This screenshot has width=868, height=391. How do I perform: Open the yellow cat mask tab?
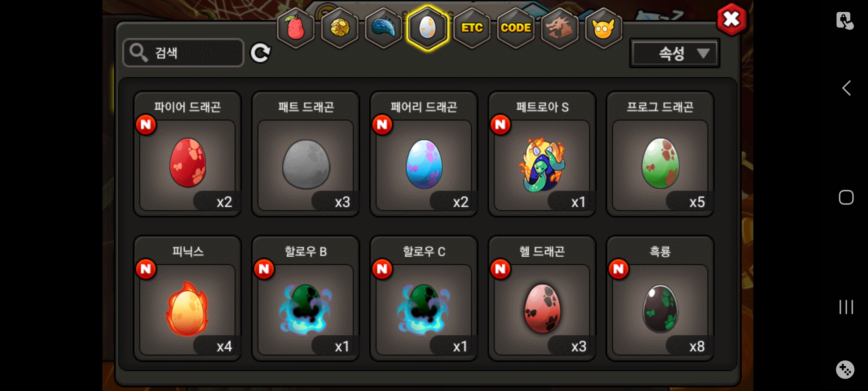click(x=604, y=28)
